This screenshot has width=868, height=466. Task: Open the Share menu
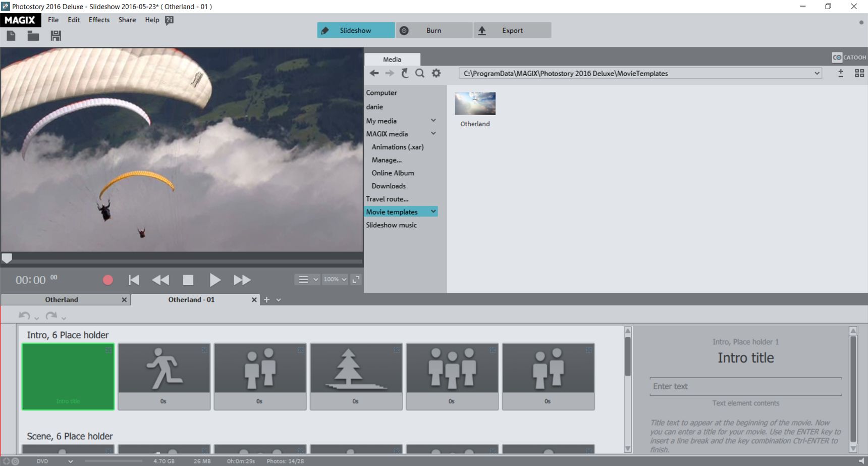click(127, 20)
